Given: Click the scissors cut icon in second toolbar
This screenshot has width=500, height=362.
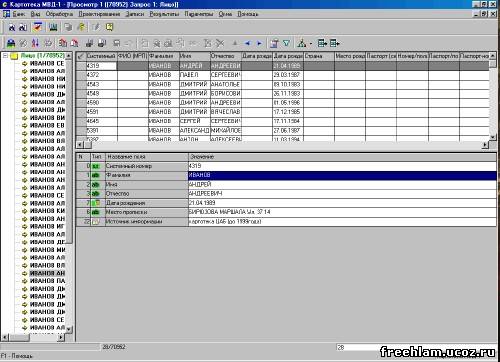Looking at the screenshot, I should point(220,43).
